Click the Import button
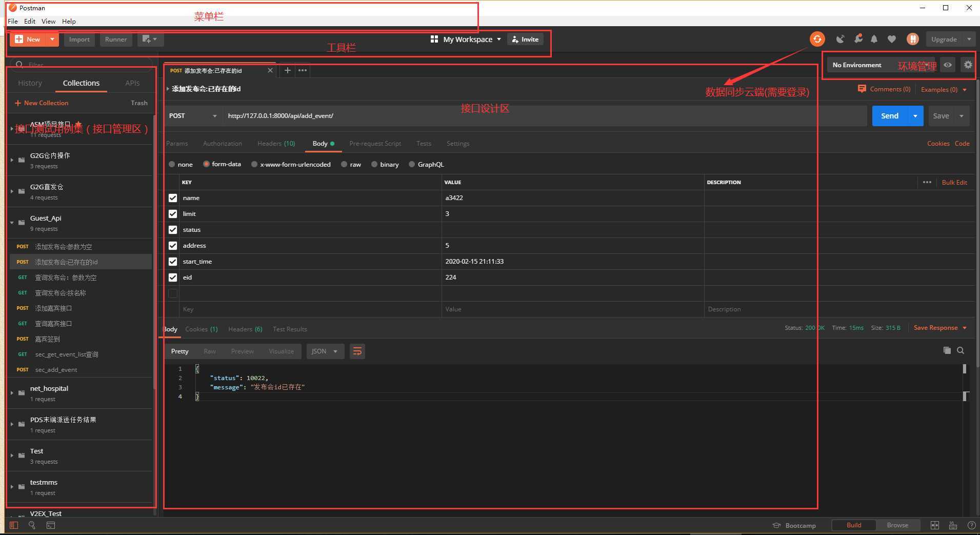980x535 pixels. pyautogui.click(x=79, y=39)
